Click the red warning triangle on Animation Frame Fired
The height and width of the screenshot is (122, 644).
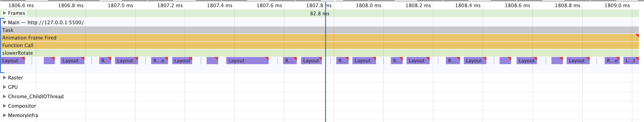tap(637, 36)
